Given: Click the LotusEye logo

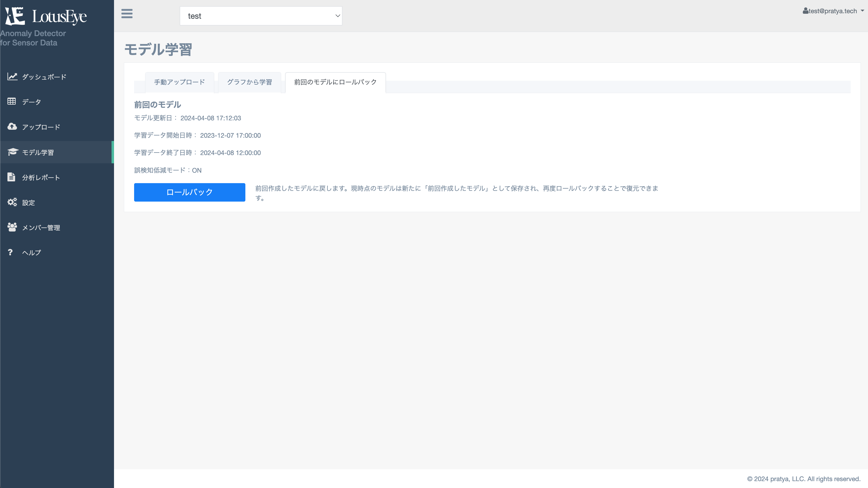Looking at the screenshot, I should [x=46, y=16].
